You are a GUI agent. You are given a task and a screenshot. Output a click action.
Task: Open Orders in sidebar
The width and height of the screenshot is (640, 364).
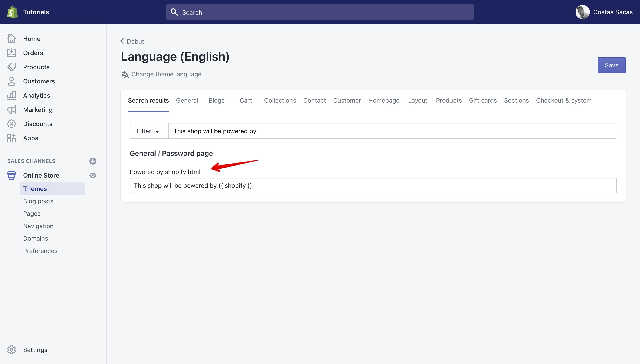pos(33,53)
